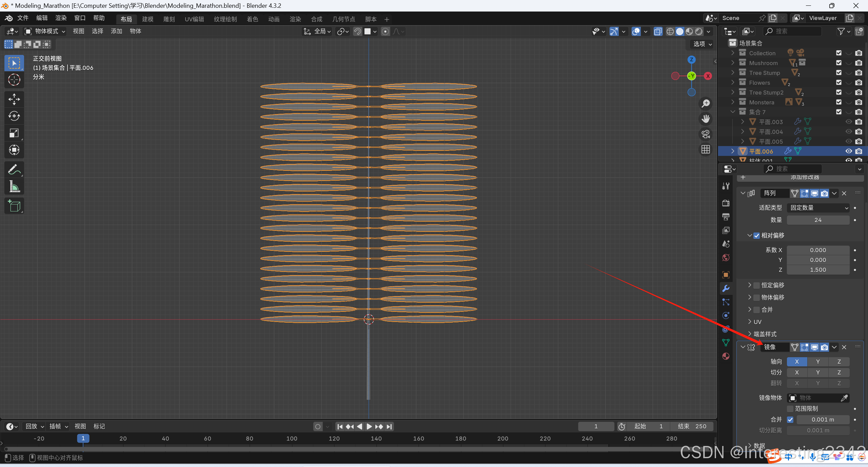Enable the 范围限制 checkbox
Viewport: 868px width, 467px height.
(790, 409)
